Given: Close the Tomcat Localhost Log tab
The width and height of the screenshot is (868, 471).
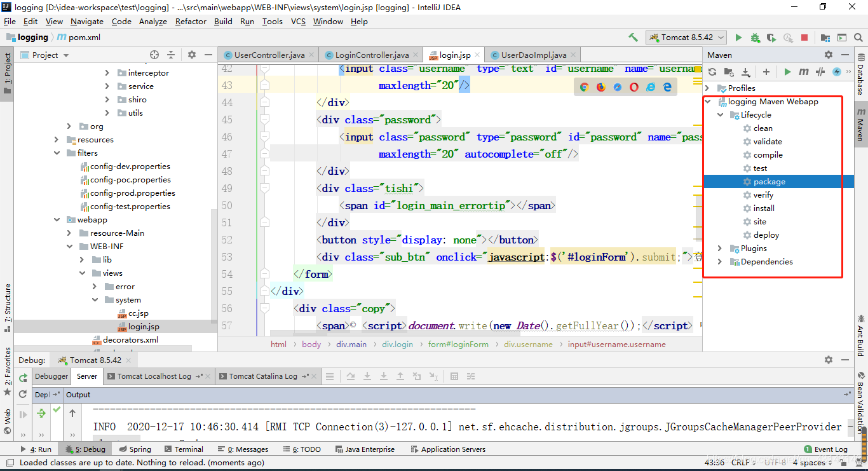Looking at the screenshot, I should tap(208, 376).
